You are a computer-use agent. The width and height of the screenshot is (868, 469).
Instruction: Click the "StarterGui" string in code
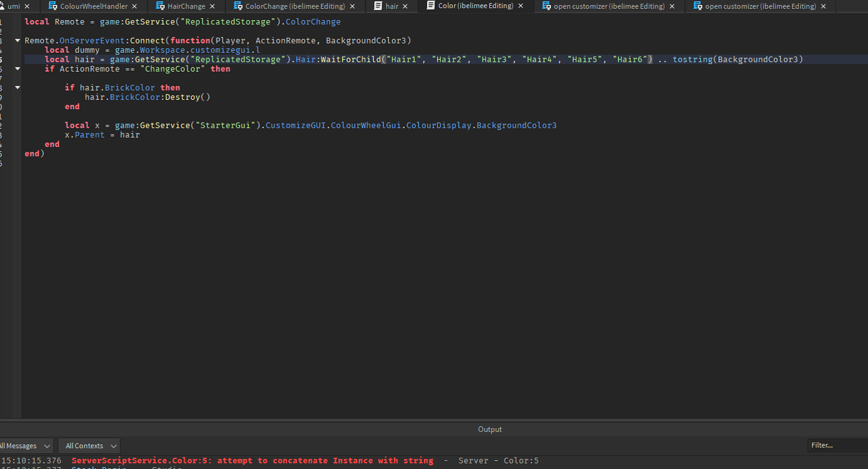click(223, 126)
